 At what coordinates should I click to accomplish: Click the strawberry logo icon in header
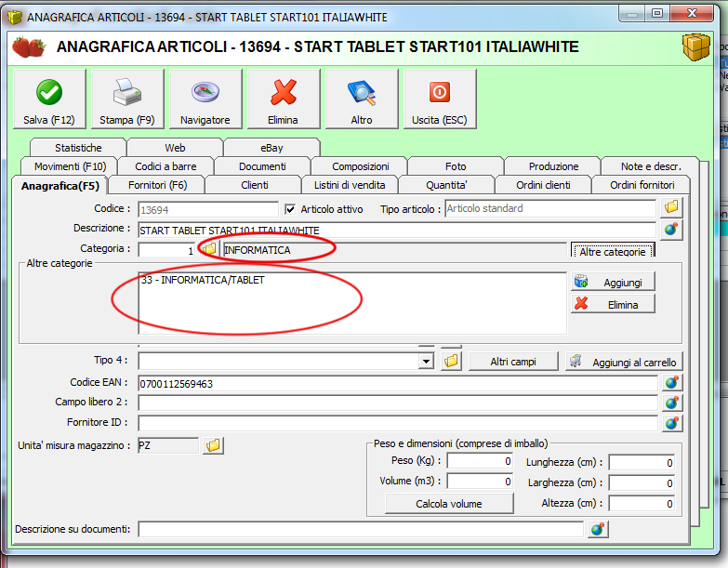coord(29,46)
